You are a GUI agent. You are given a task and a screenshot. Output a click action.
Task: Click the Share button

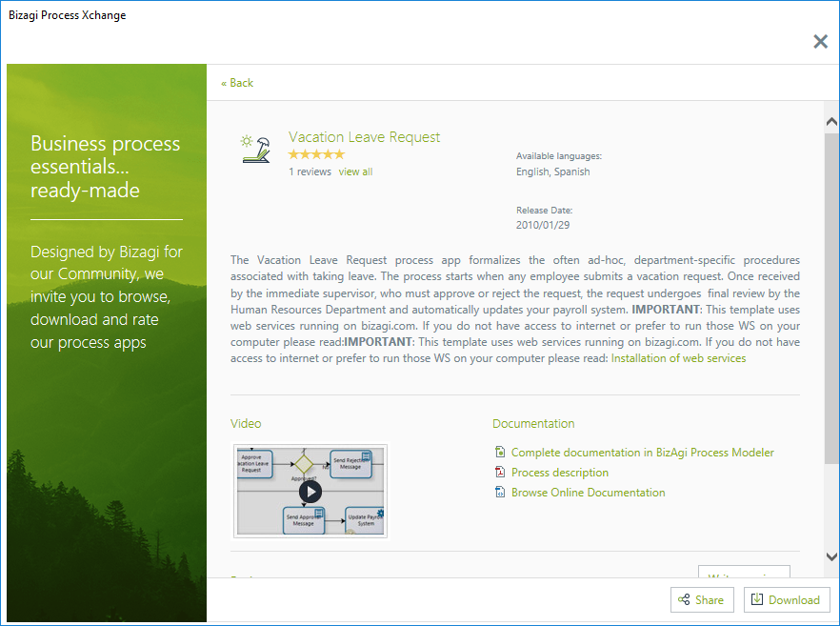pyautogui.click(x=702, y=599)
